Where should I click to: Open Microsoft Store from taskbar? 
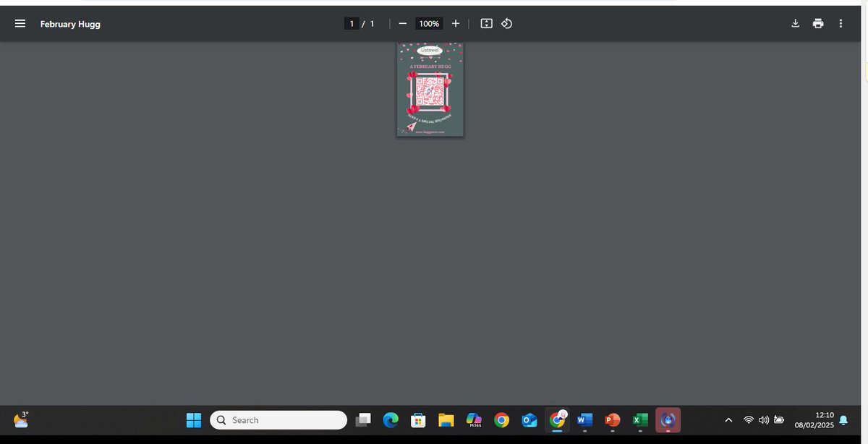click(x=418, y=420)
